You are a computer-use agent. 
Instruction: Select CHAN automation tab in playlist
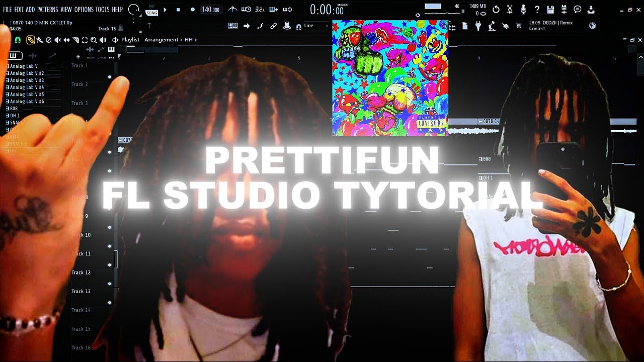[x=102, y=49]
